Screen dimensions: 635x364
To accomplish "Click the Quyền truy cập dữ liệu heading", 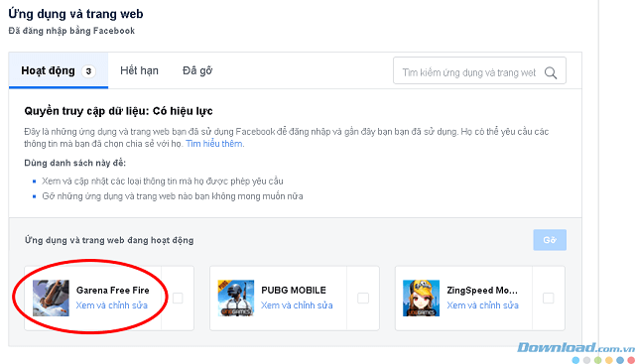I will point(118,111).
